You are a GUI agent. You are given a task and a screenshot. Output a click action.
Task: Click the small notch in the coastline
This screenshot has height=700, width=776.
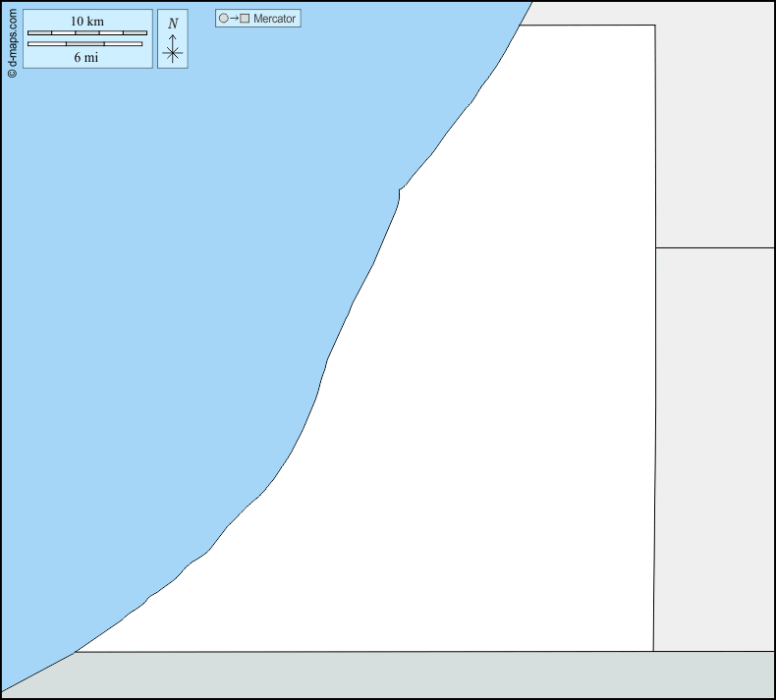[399, 190]
